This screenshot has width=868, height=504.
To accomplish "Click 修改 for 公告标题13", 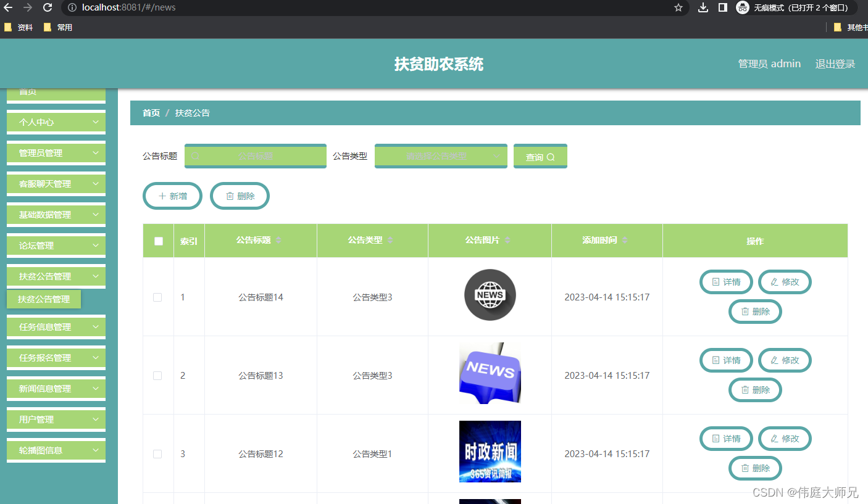I will click(x=785, y=360).
